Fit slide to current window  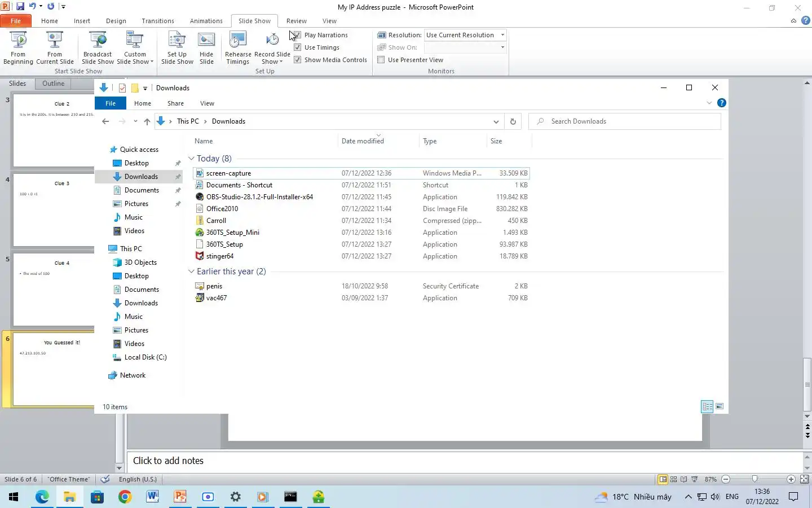[x=804, y=479]
